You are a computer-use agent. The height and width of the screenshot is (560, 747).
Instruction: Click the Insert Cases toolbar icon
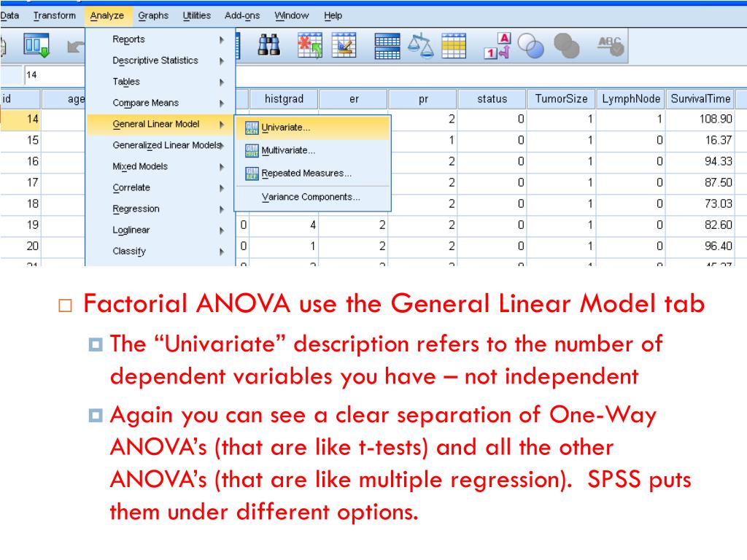pos(309,46)
